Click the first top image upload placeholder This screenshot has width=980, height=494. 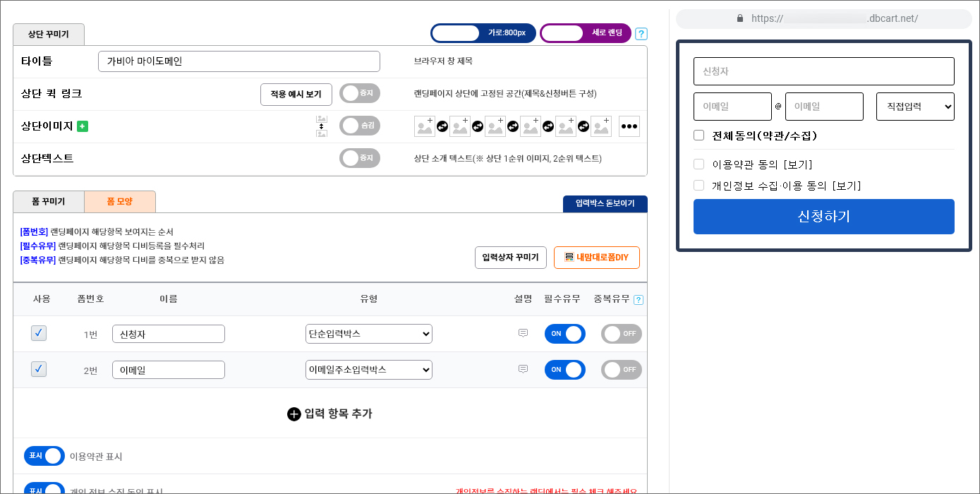point(425,126)
